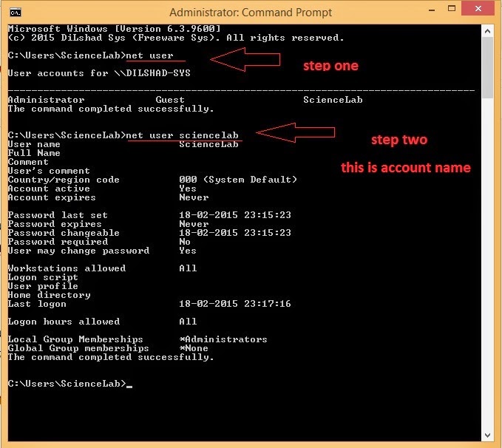
Task: Click the 'User name' field label
Action: pos(34,144)
